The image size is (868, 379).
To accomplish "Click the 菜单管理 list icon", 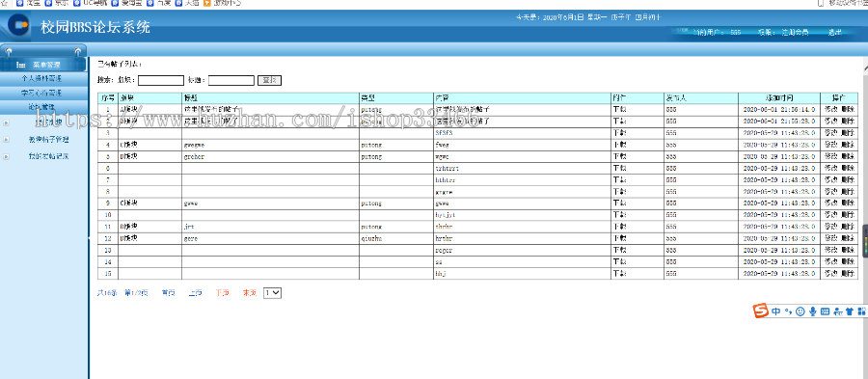I will point(21,65).
